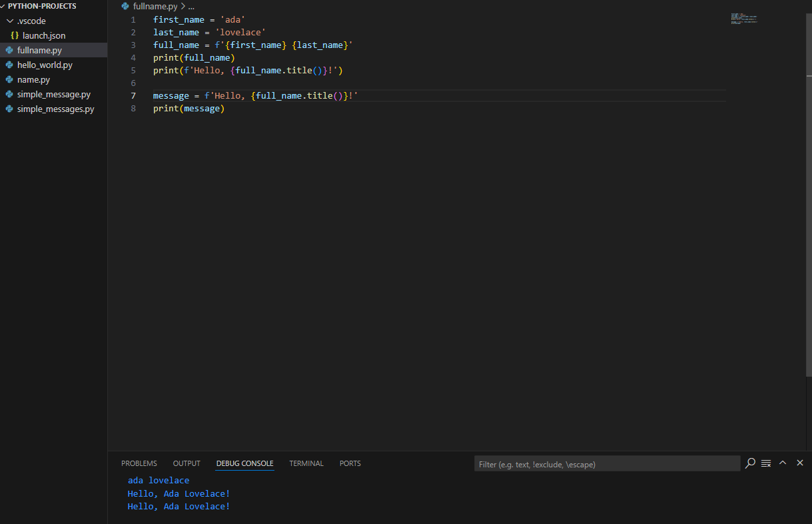
Task: Focus the debug console Filter input
Action: coord(607,463)
